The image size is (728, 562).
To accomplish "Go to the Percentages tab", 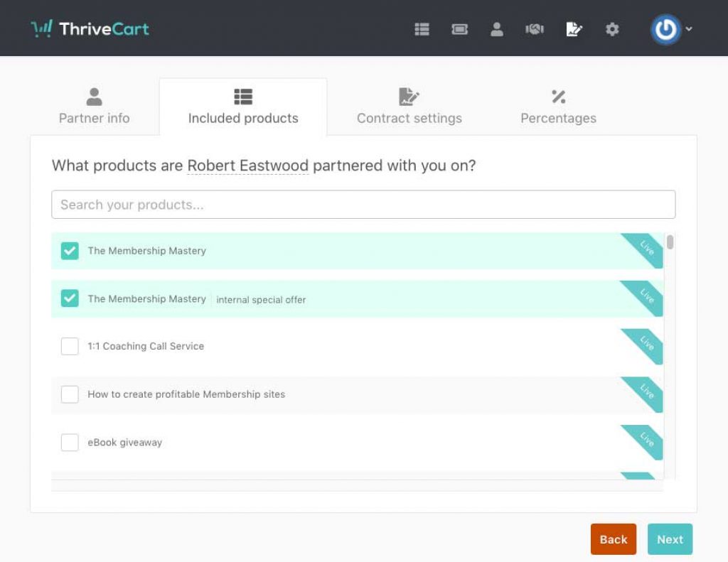I will pos(558,107).
